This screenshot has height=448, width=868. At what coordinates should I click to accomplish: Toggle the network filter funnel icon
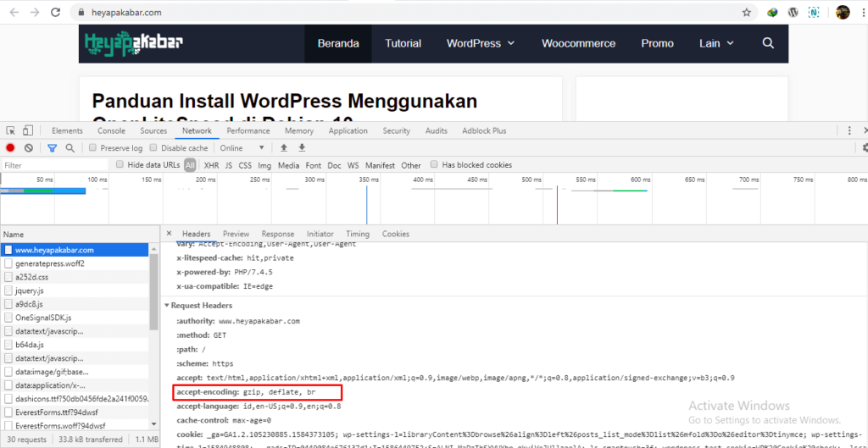pyautogui.click(x=52, y=148)
